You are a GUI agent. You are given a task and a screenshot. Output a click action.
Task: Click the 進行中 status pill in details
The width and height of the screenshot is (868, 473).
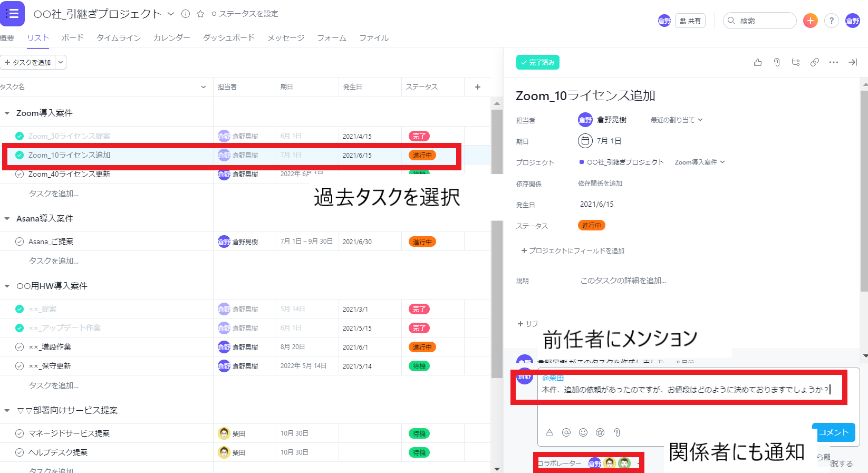(592, 225)
